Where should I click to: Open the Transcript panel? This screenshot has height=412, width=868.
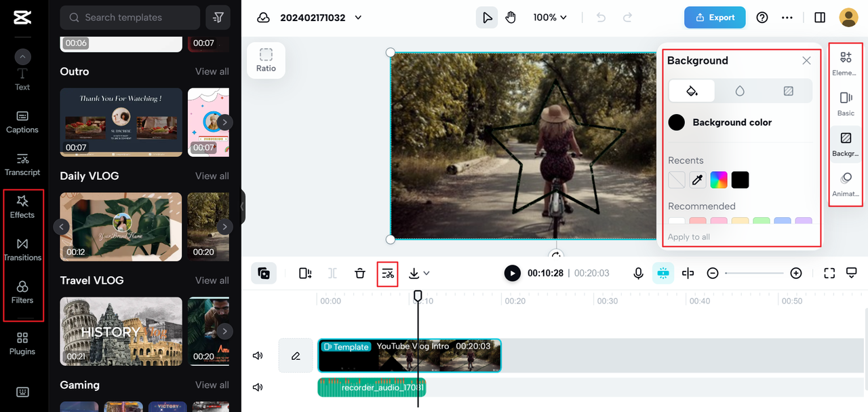click(x=22, y=165)
